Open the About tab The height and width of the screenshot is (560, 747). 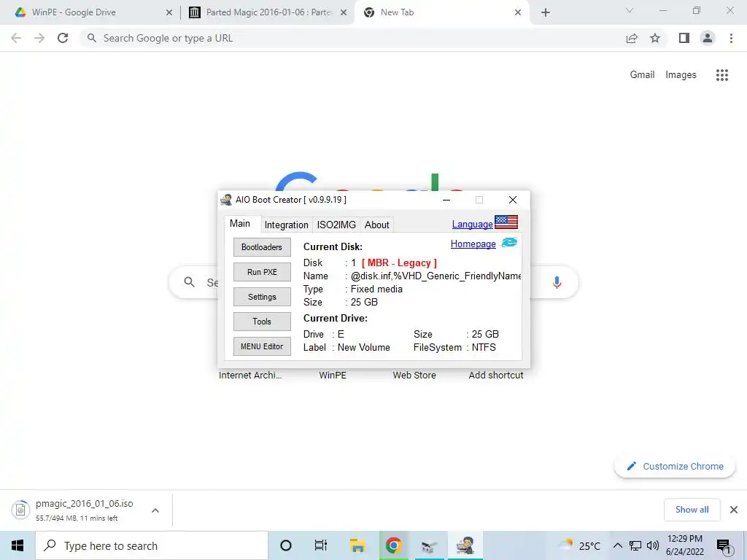pyautogui.click(x=377, y=225)
